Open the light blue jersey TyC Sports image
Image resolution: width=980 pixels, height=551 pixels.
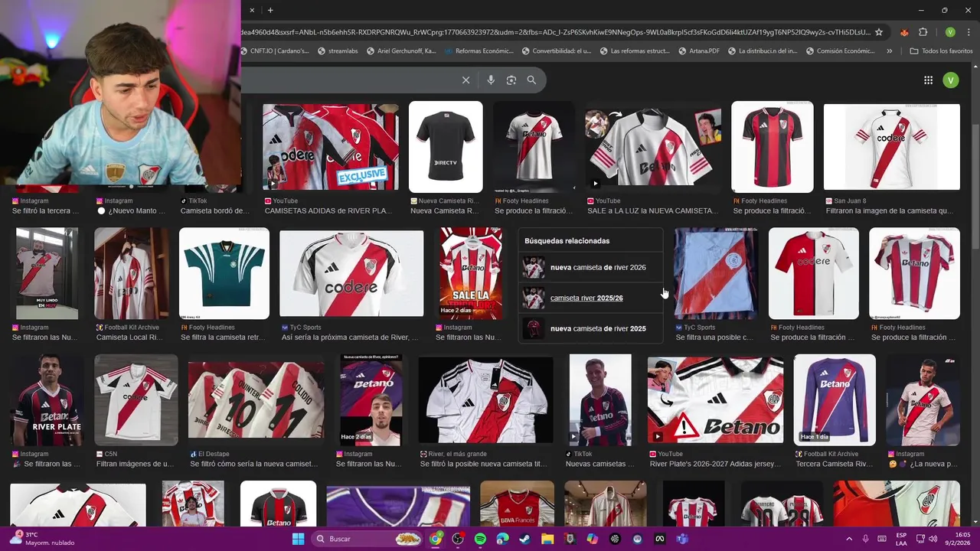point(715,273)
